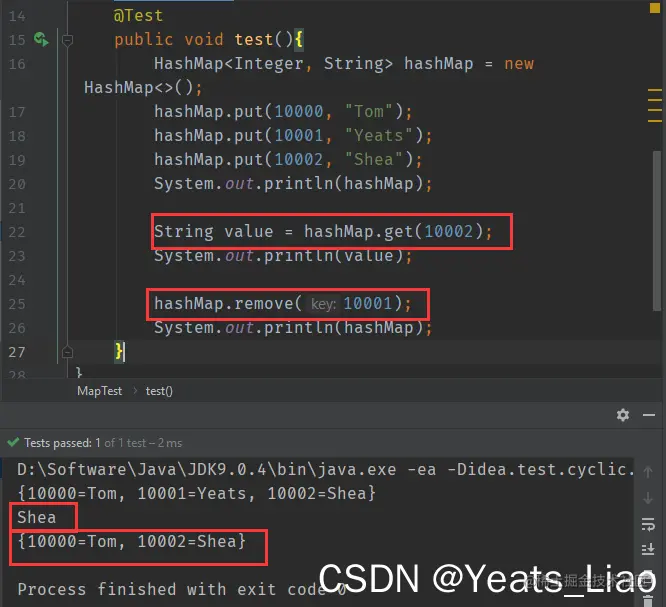Select the 'Shea' console output line
Image resolution: width=666 pixels, height=607 pixels.
pos(37,517)
